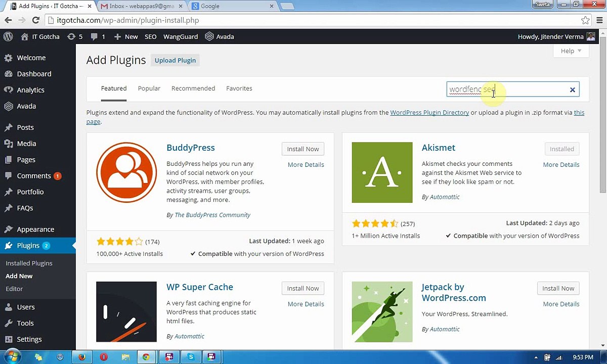The height and width of the screenshot is (364, 607).
Task: Switch to the Featured tab
Action: (x=114, y=88)
